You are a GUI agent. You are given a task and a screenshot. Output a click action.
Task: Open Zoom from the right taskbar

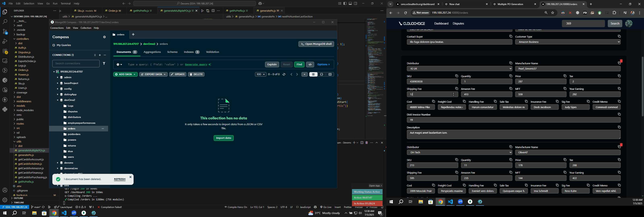pos(460,202)
